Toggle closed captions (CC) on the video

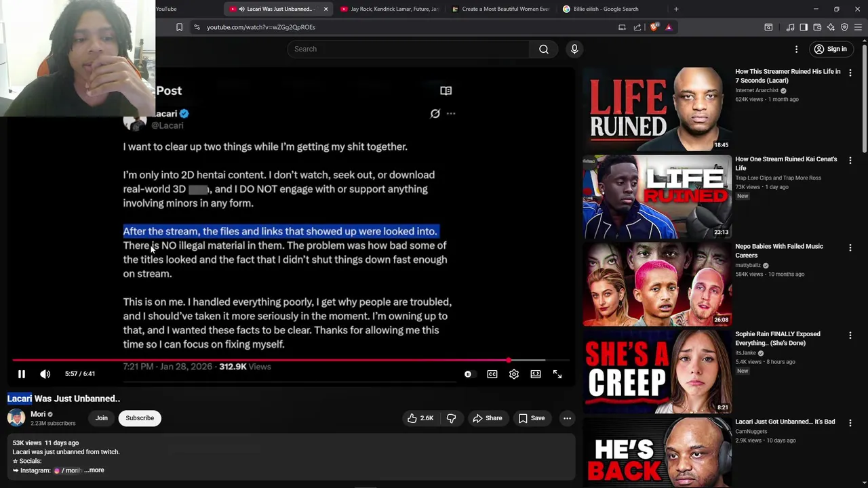(x=492, y=374)
